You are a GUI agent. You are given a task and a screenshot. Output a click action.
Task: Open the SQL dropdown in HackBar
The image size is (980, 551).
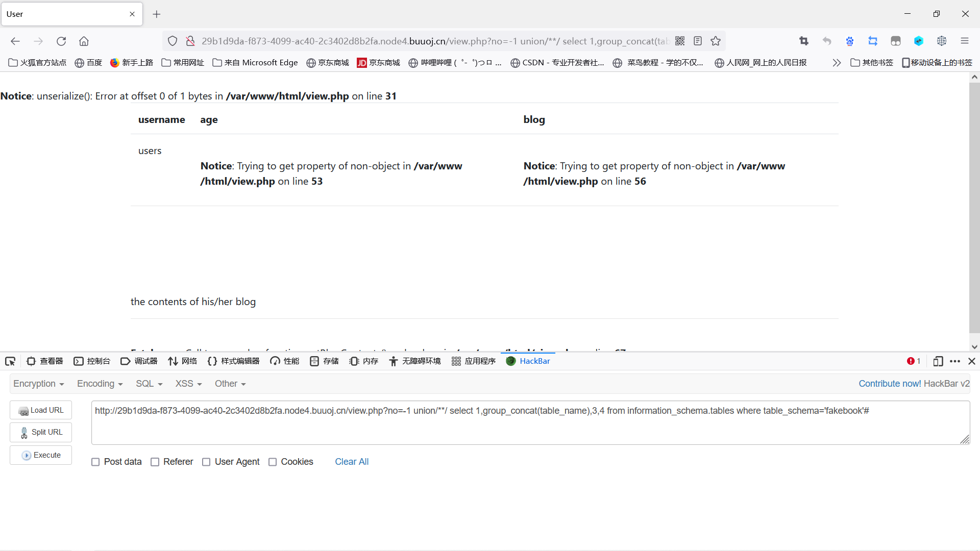[x=149, y=384]
